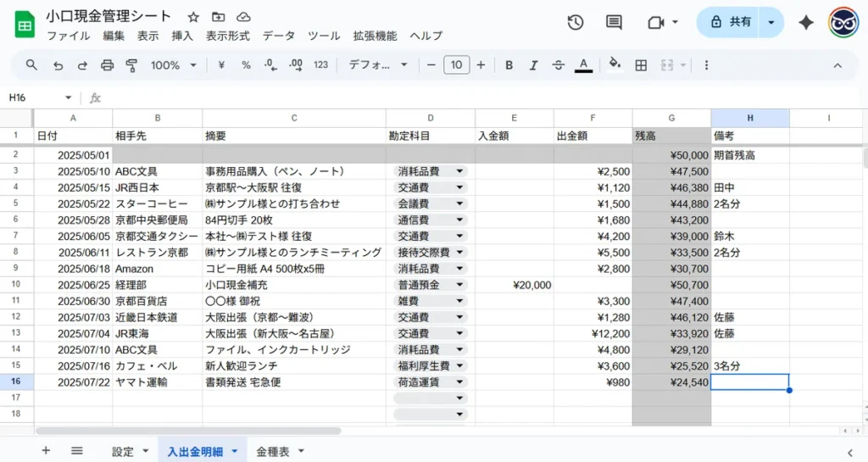Open the font family dropdown
This screenshot has width=868, height=462.
tap(378, 65)
